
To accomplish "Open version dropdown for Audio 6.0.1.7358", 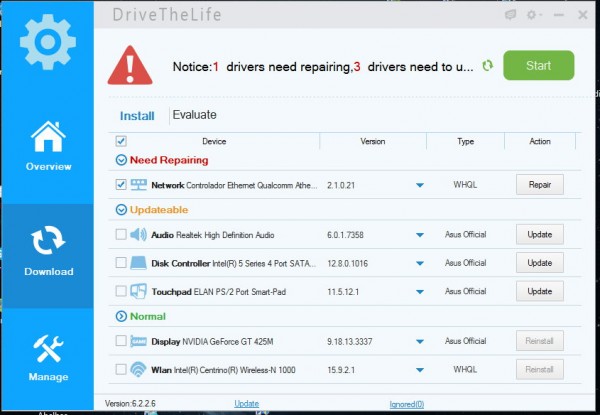I will (x=420, y=235).
